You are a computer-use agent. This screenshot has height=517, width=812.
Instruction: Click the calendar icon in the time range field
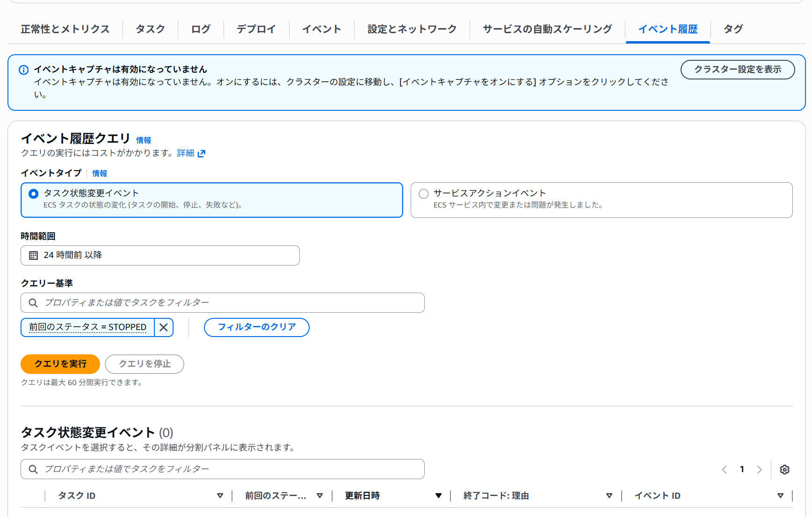(34, 255)
